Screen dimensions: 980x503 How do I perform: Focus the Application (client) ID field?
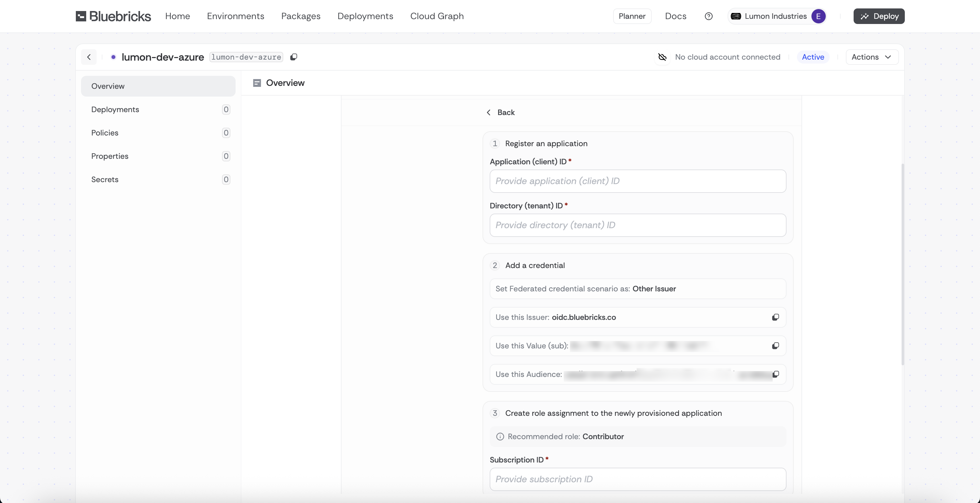pos(637,181)
